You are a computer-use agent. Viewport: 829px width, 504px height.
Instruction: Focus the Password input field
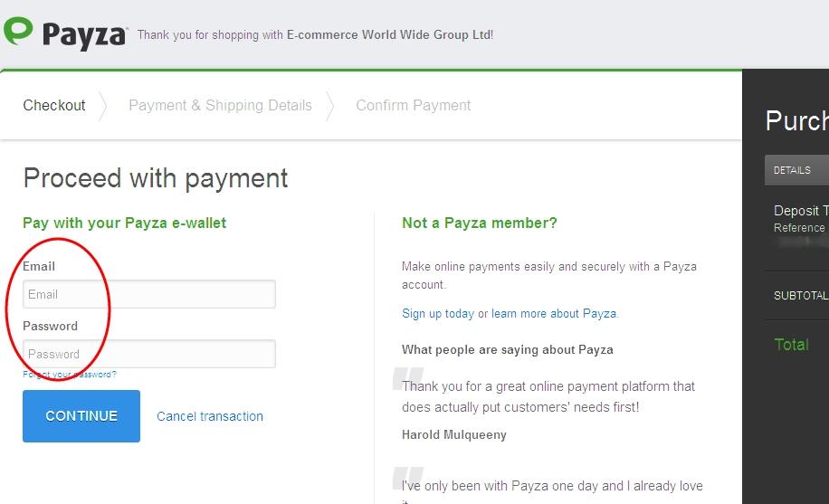[149, 354]
